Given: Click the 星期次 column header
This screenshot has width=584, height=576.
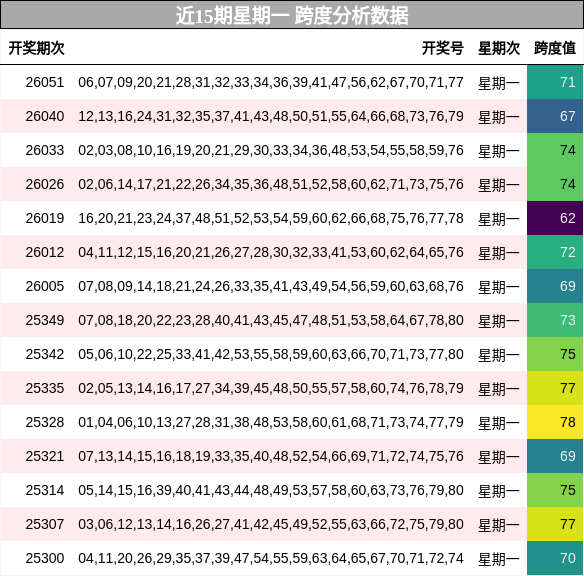Looking at the screenshot, I should (499, 48).
